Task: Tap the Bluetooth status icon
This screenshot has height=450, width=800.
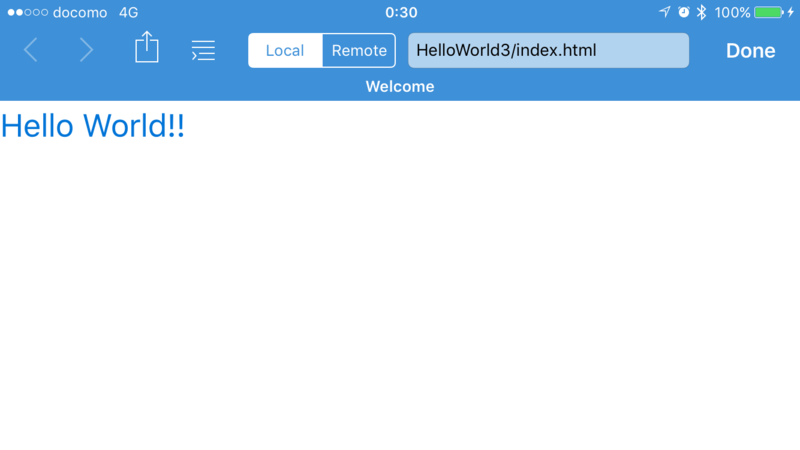Action: (702, 12)
